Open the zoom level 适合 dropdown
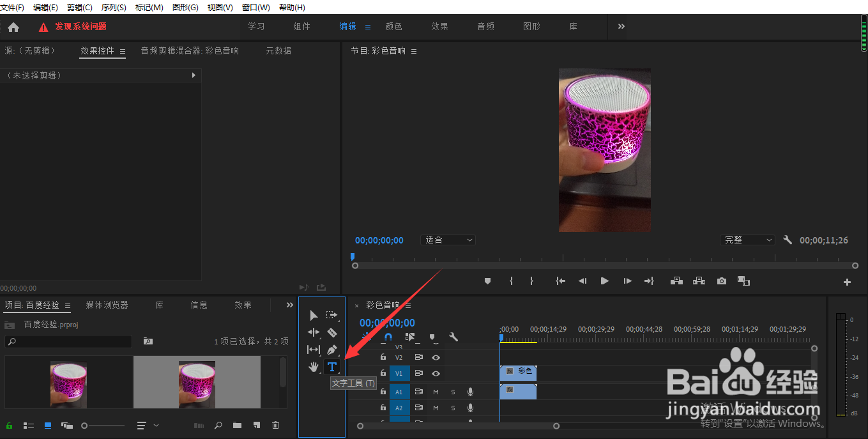 point(448,240)
